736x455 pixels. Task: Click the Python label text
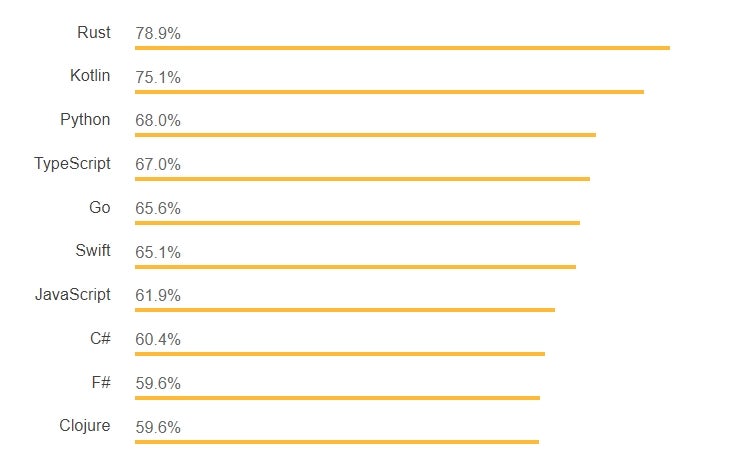[x=85, y=120]
